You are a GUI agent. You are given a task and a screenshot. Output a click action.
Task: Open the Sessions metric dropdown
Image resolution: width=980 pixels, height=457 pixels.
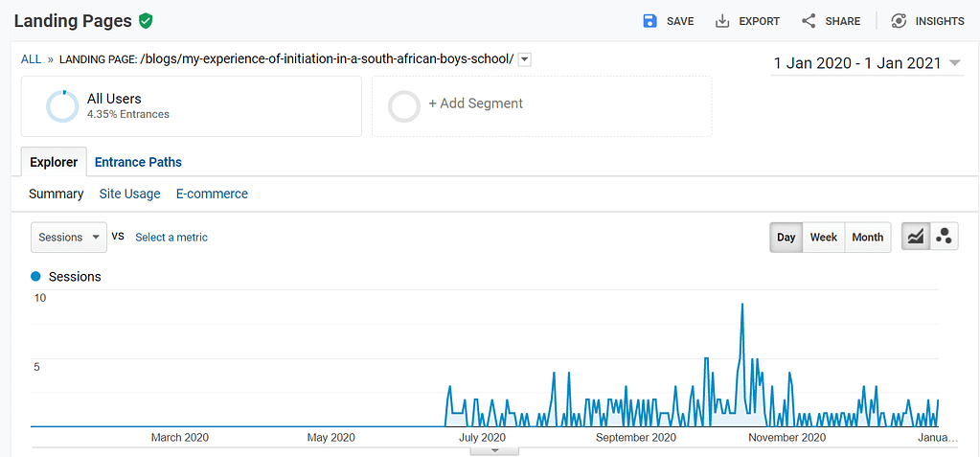69,238
